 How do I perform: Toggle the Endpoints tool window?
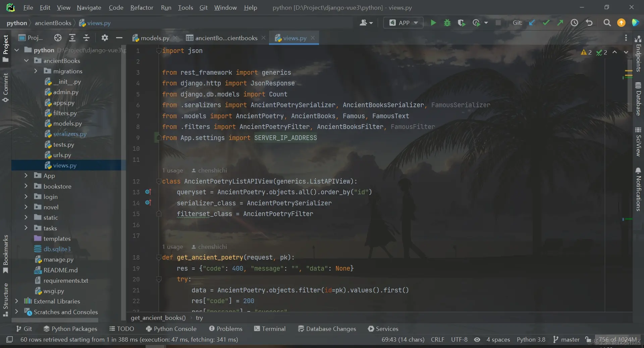click(638, 54)
